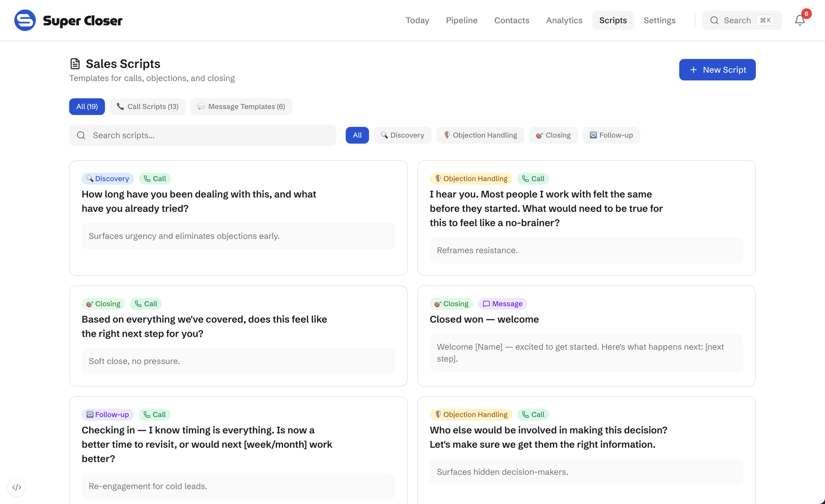
Task: Click the notification badge showing 6
Action: pos(806,14)
